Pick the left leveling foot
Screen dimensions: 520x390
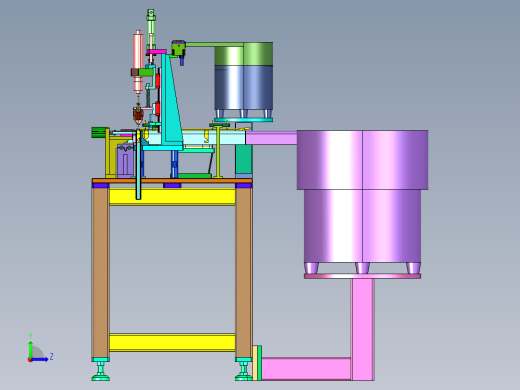coord(101,369)
